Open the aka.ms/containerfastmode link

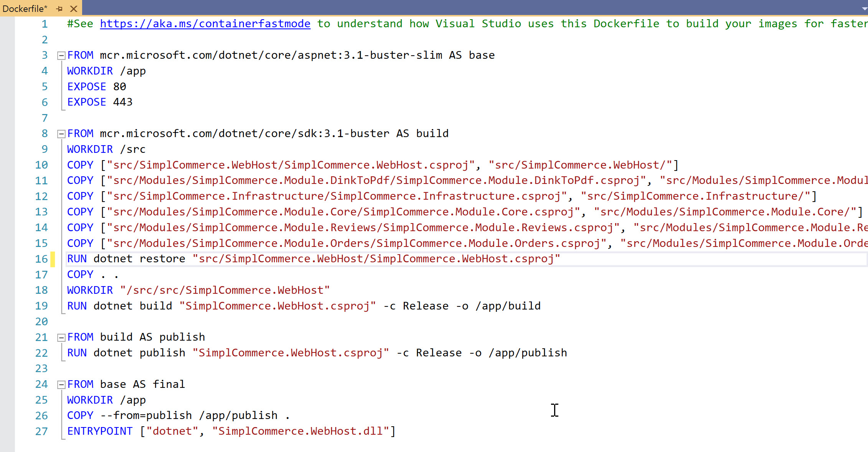click(205, 24)
